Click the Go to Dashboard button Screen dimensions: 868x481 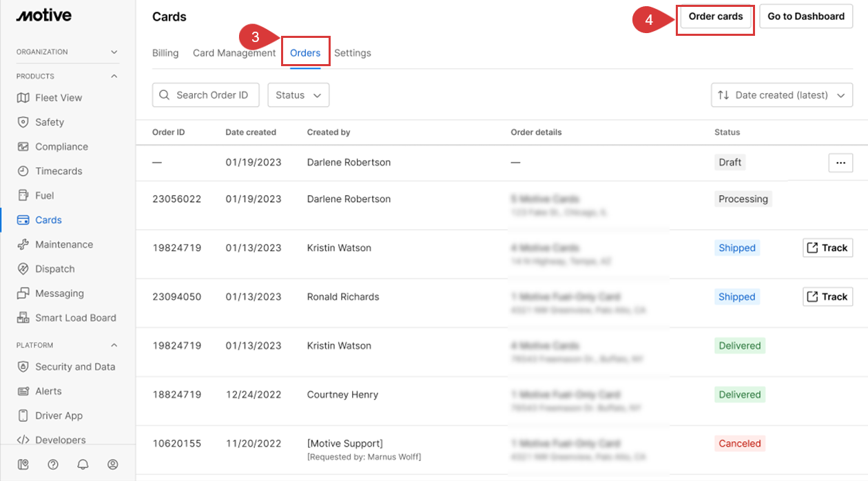(806, 17)
